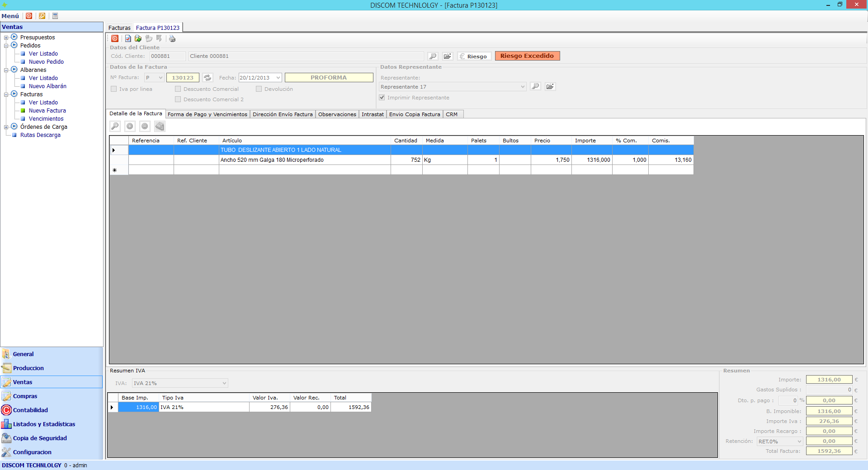Open the Representante 17 dropdown
868x470 pixels.
(x=523, y=87)
